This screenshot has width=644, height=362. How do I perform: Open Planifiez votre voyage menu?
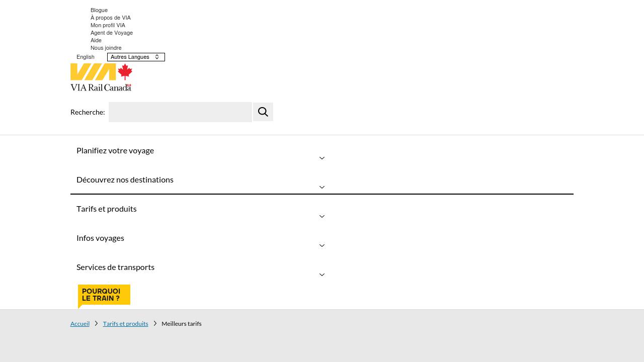coord(115,150)
